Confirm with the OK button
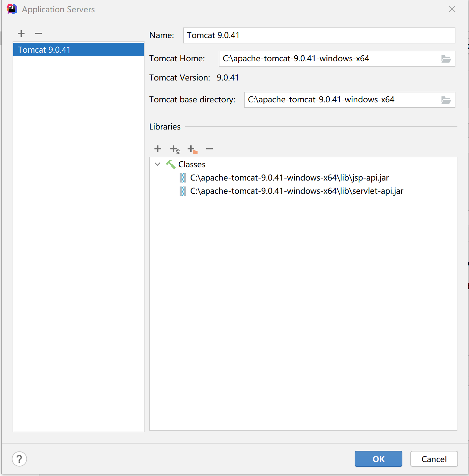The height and width of the screenshot is (476, 469). (x=379, y=459)
